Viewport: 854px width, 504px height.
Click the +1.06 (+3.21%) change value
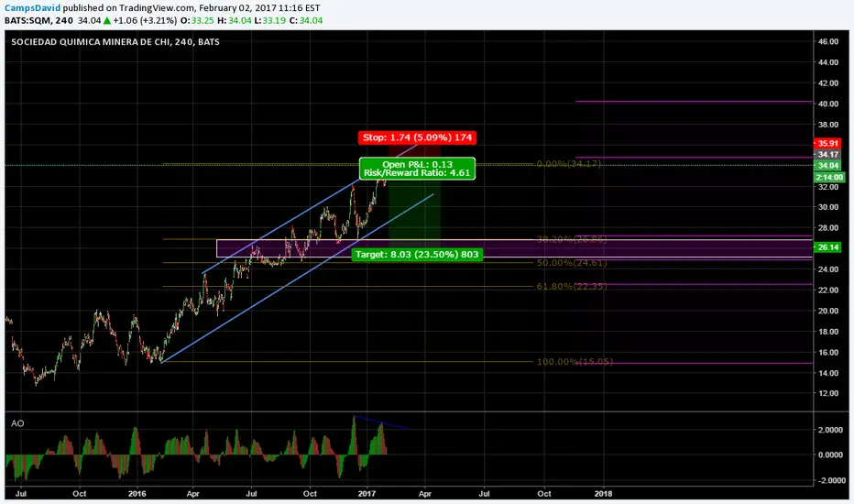pos(145,21)
